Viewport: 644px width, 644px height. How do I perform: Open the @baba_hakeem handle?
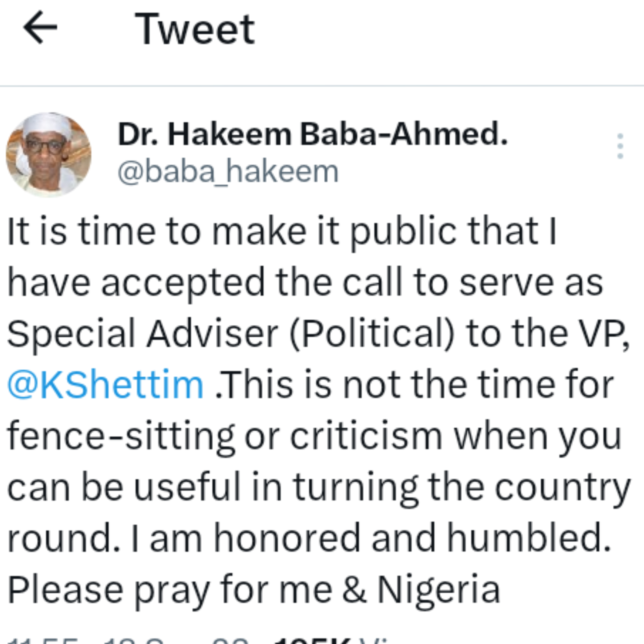228,172
